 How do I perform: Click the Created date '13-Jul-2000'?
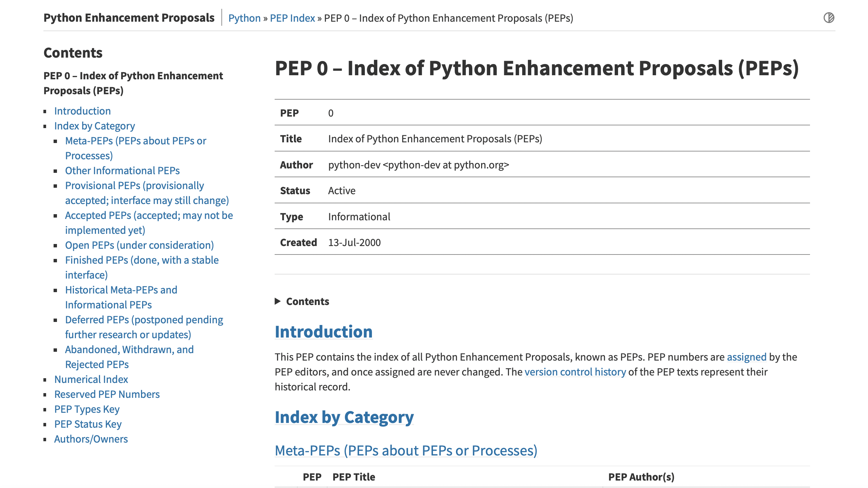coord(354,242)
